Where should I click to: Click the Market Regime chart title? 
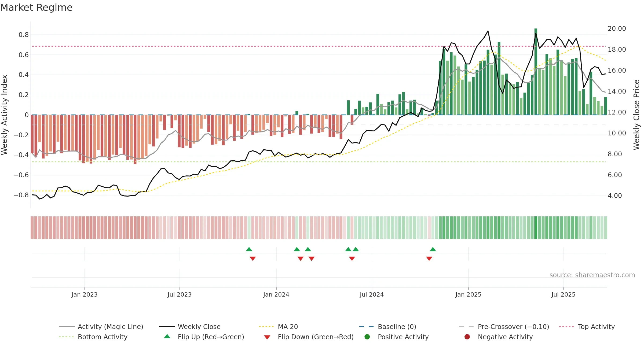[36, 8]
